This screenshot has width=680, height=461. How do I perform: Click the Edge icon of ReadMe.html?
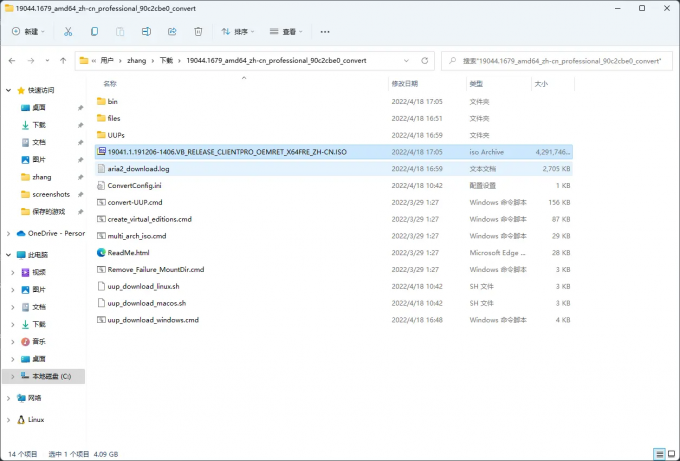(101, 252)
